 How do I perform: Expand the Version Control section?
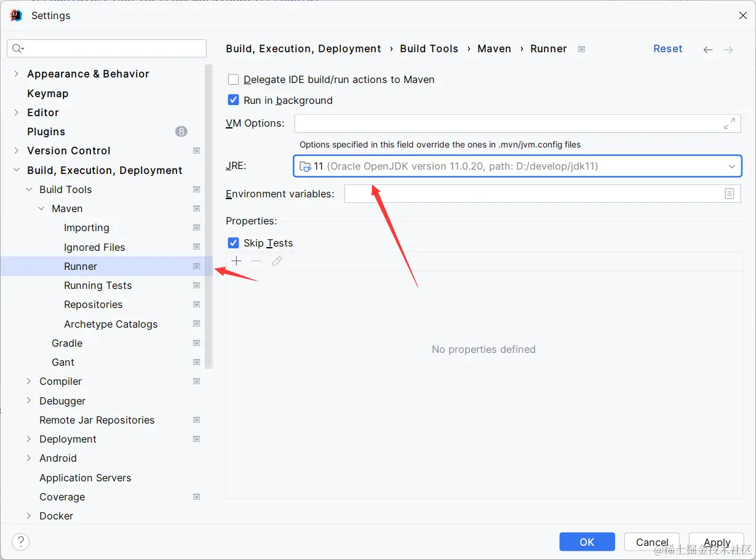(17, 151)
